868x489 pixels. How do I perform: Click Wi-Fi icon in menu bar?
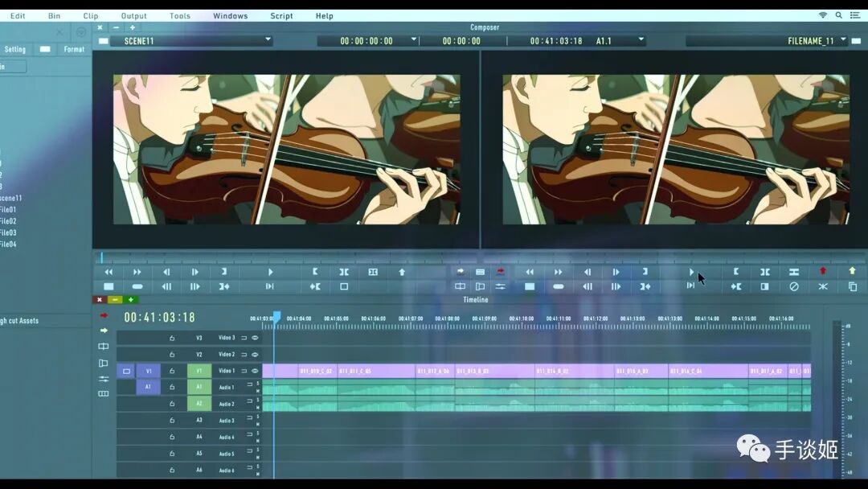click(x=823, y=15)
